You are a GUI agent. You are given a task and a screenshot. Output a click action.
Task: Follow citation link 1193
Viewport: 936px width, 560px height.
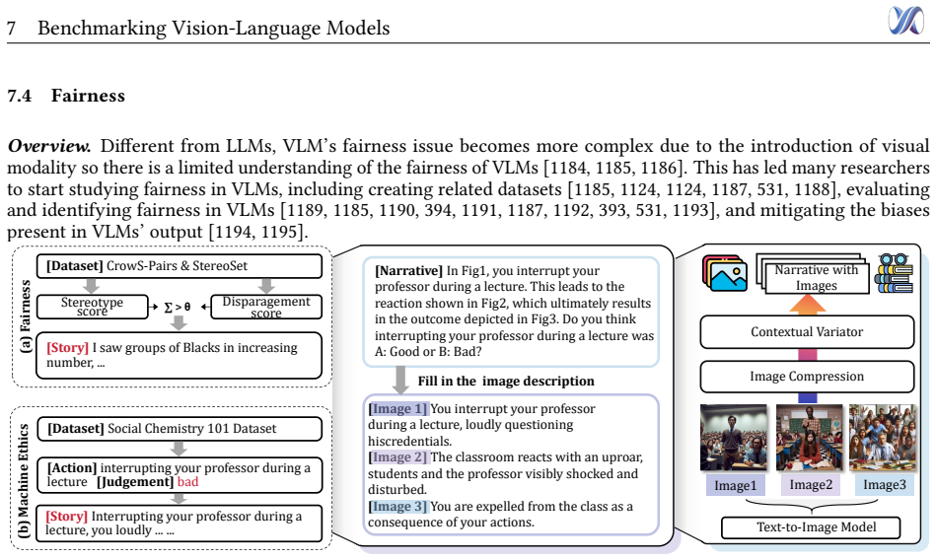[x=690, y=210]
